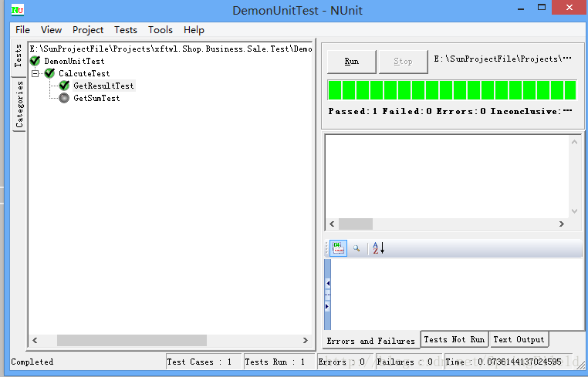Viewport: 588px width, 377px height.
Task: Switch to the vertical Categories tab
Action: 19,104
